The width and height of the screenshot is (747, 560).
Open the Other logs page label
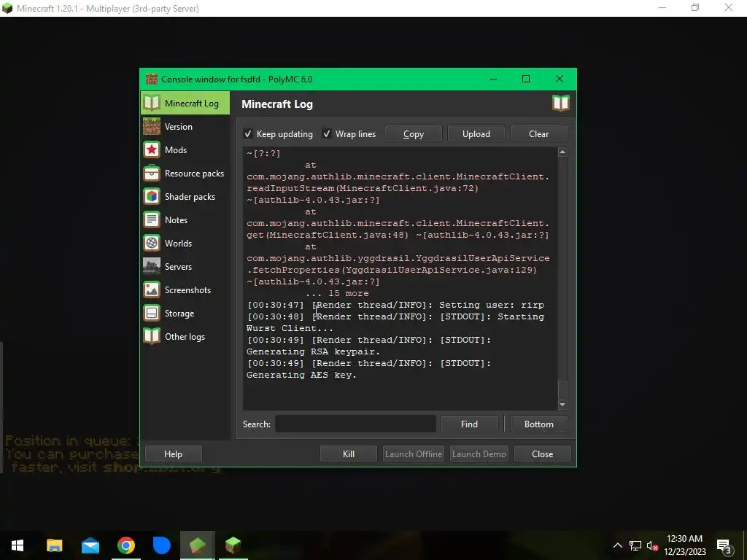click(185, 337)
